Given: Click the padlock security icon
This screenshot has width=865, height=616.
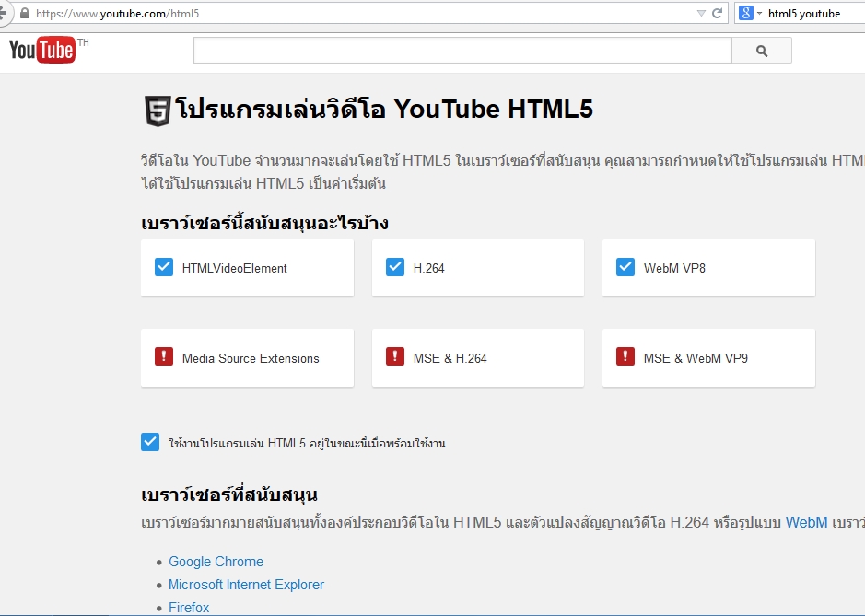Looking at the screenshot, I should [24, 13].
